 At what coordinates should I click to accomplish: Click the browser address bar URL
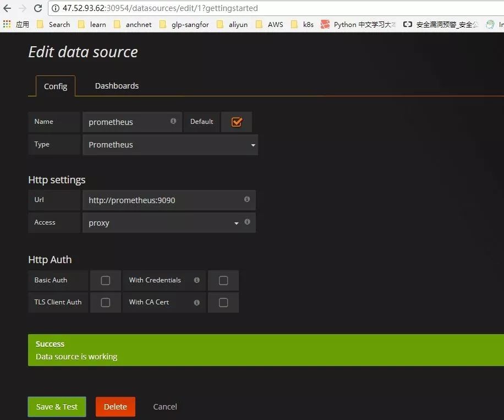(160, 8)
